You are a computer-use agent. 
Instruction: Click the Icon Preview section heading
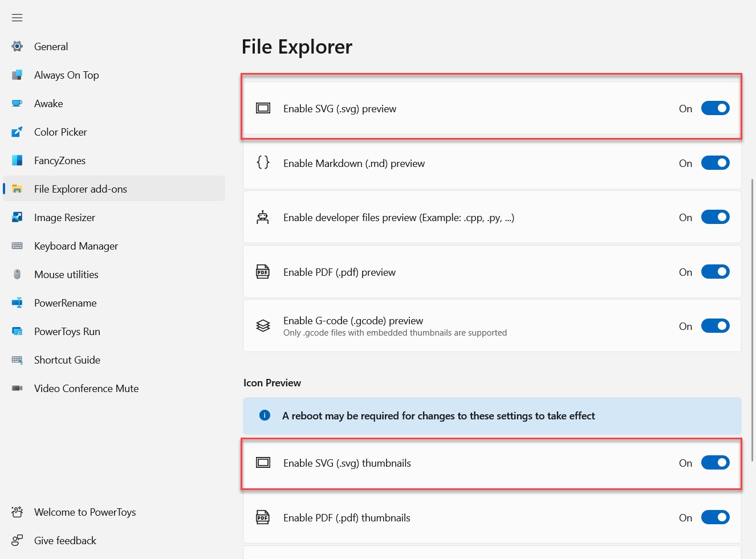point(272,383)
